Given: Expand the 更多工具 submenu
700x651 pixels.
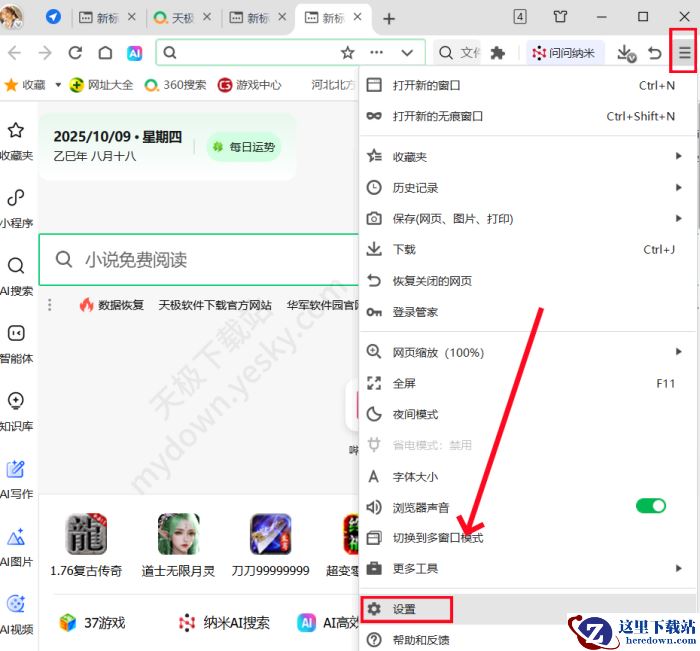Looking at the screenshot, I should [x=527, y=568].
